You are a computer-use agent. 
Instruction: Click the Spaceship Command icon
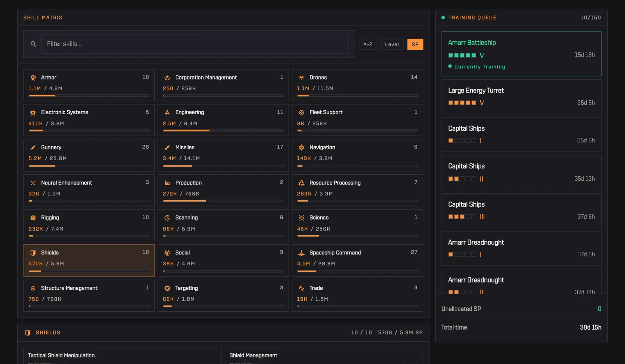[301, 253]
